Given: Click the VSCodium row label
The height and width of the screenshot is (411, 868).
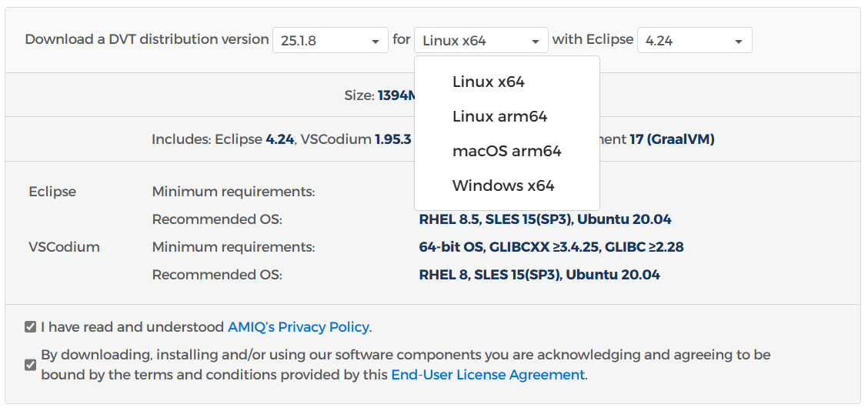Looking at the screenshot, I should (x=64, y=247).
